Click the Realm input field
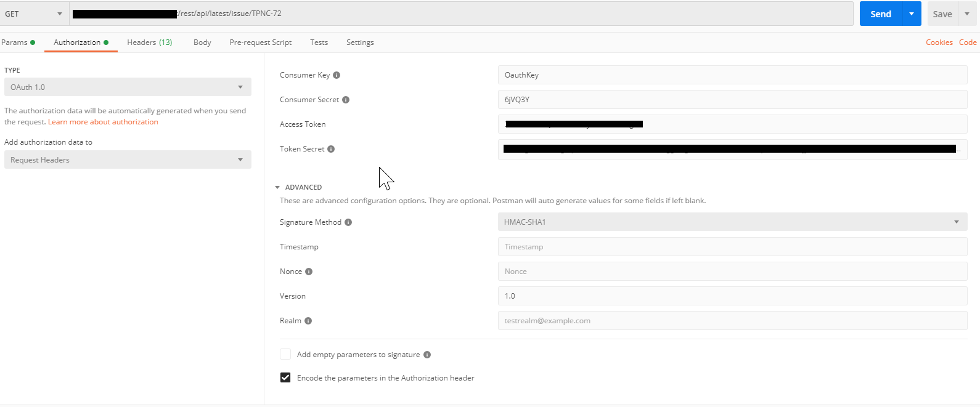The image size is (980, 407). 732,321
